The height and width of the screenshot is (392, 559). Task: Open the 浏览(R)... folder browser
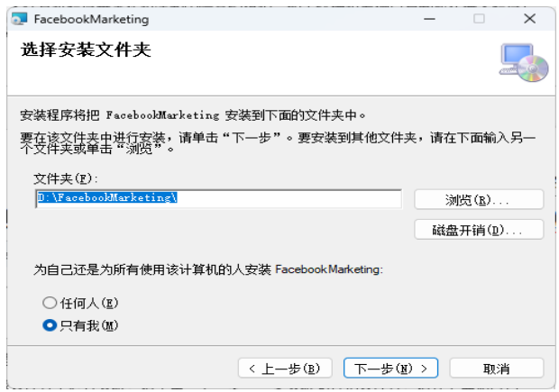tap(479, 199)
